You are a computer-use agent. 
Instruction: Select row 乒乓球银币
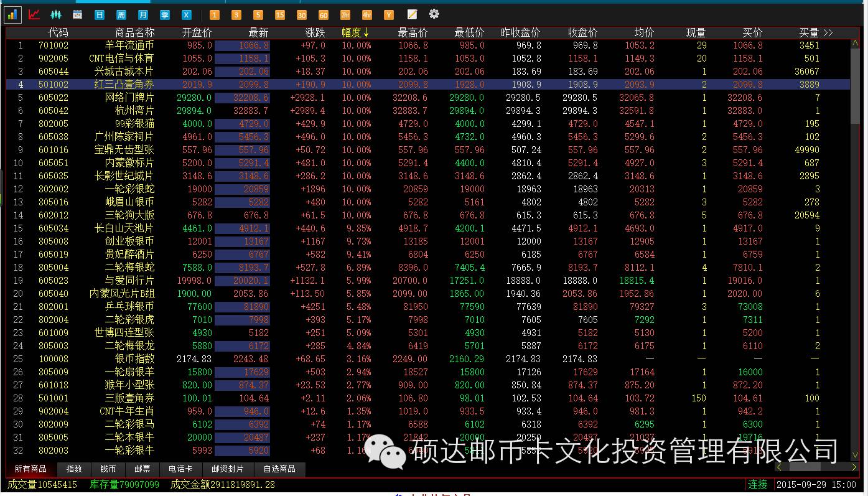coord(428,307)
